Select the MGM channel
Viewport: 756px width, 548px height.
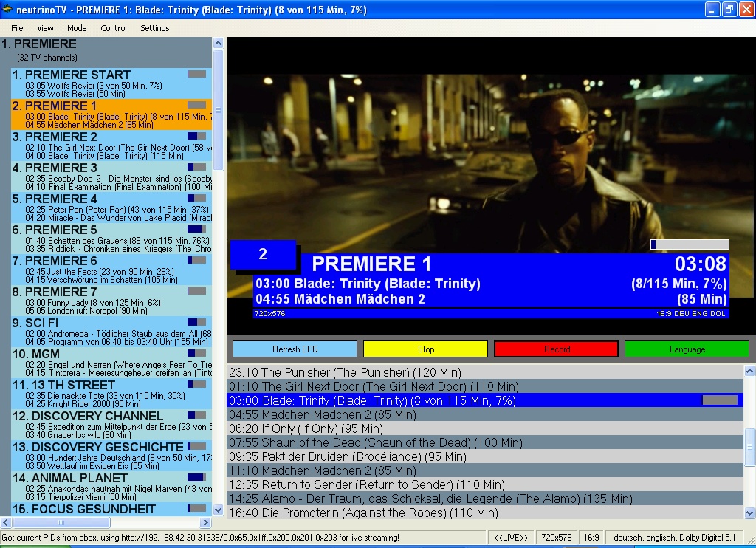[111, 363]
